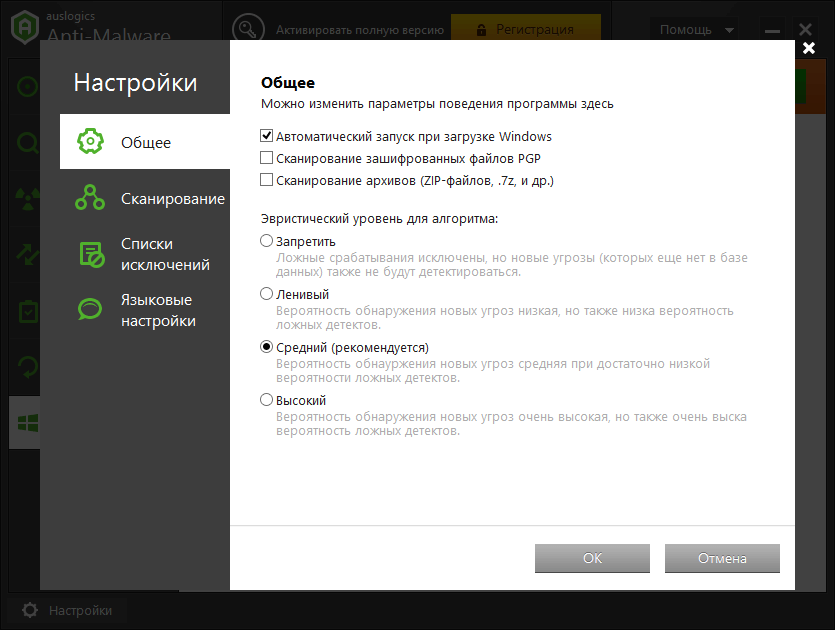
Task: Click the radiation hazard sidebar icon
Action: click(27, 199)
